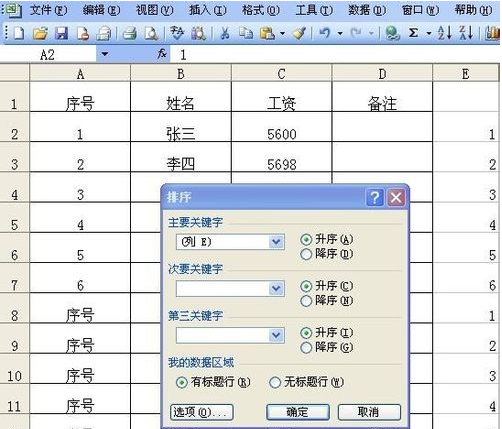Image resolution: width=502 pixels, height=429 pixels.
Task: Open the 插入(I) menu
Action: pyautogui.click(x=208, y=11)
